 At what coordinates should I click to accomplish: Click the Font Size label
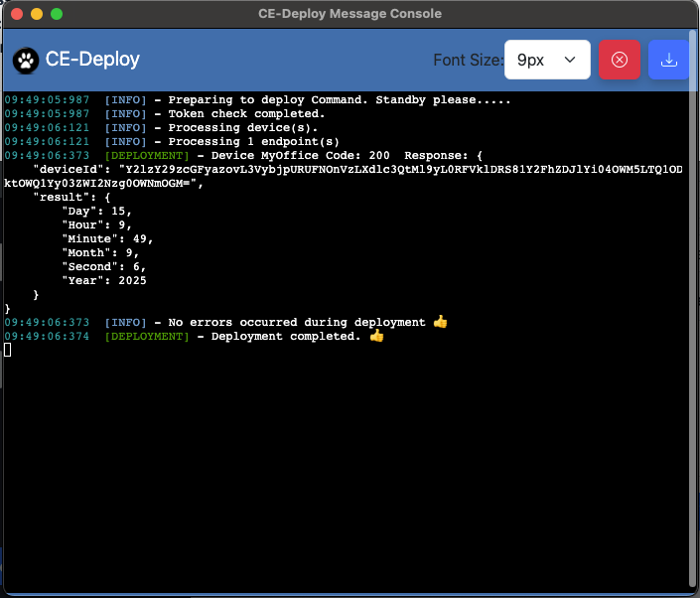tap(467, 60)
